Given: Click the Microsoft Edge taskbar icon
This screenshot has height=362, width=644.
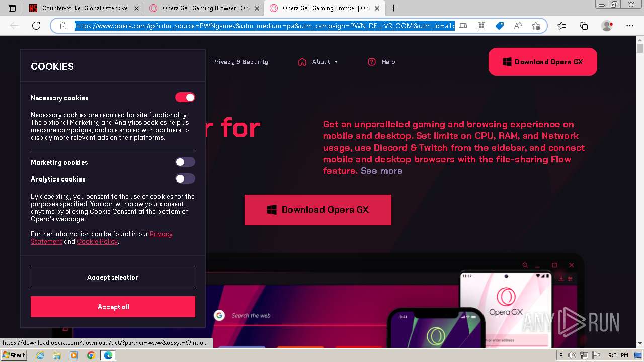Looking at the screenshot, I should [x=108, y=355].
